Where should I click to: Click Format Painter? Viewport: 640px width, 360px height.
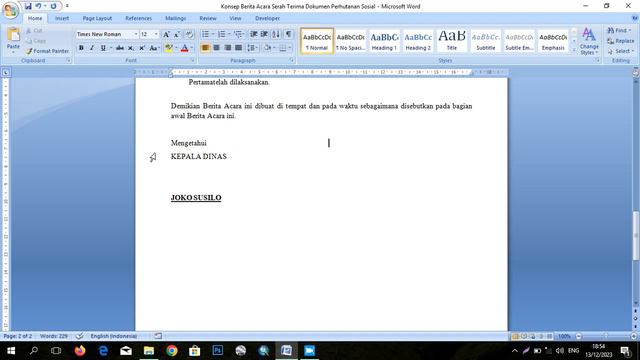click(47, 51)
